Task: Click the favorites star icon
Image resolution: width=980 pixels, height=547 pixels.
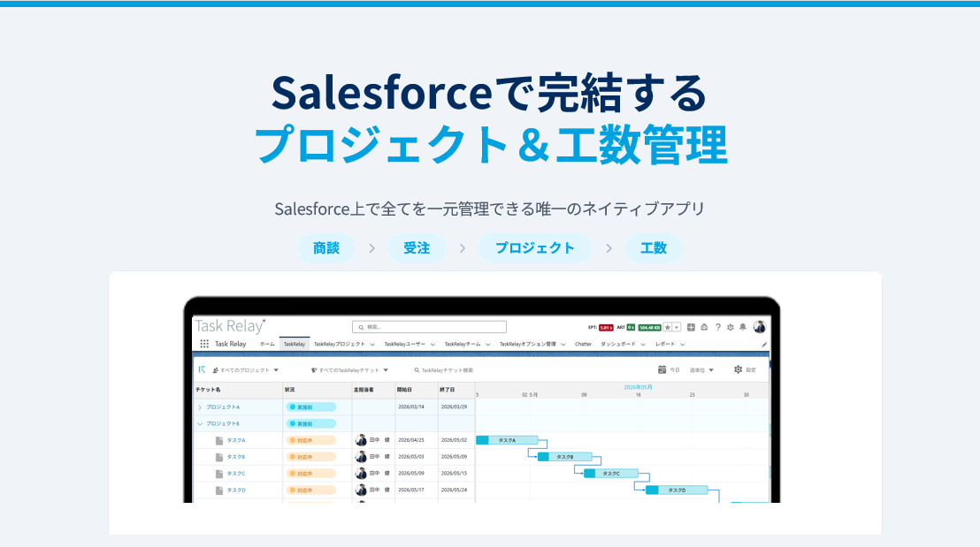Action: (x=668, y=327)
